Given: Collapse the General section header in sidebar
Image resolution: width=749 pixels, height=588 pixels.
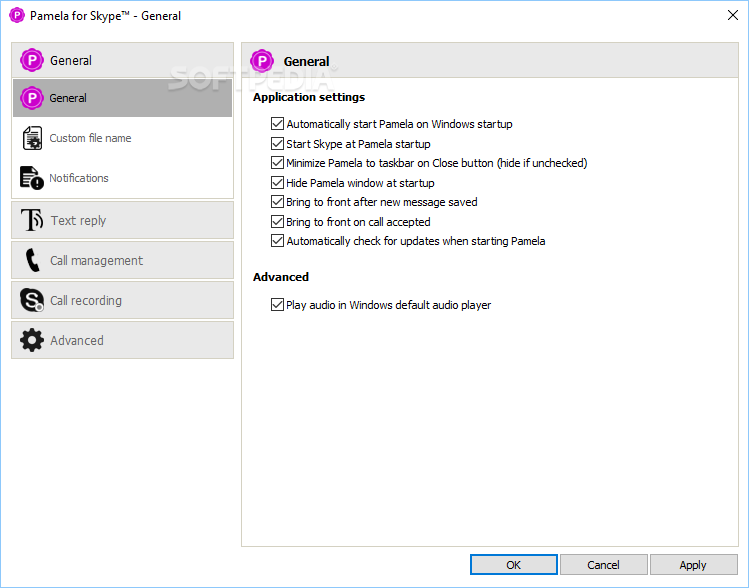Looking at the screenshot, I should [122, 60].
